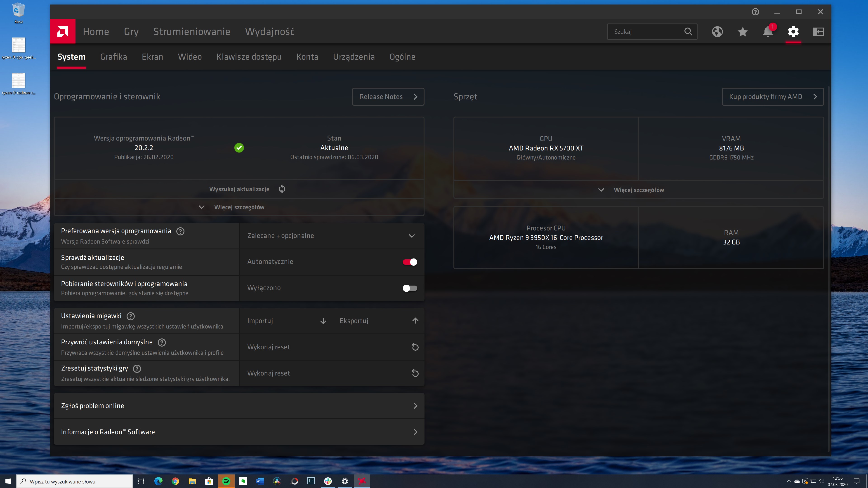Expand Więcej szczegółów under GPU hardware
Viewport: 868px width, 488px height.
click(639, 190)
